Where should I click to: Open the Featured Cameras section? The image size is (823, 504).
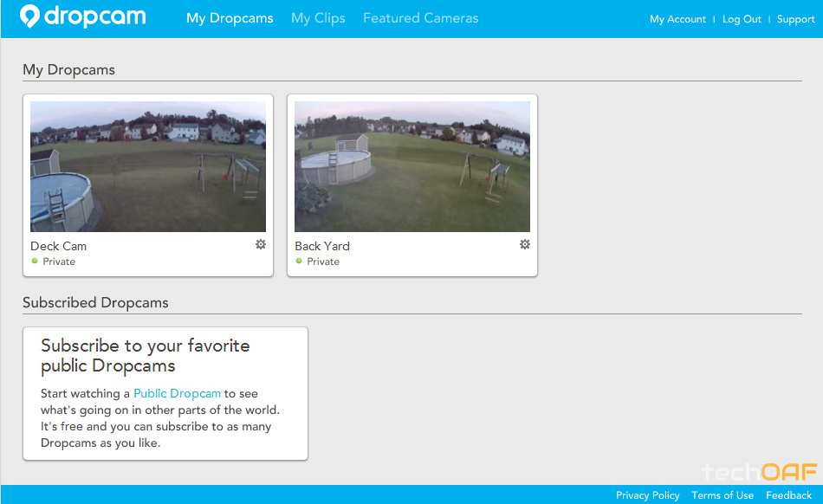click(x=420, y=17)
